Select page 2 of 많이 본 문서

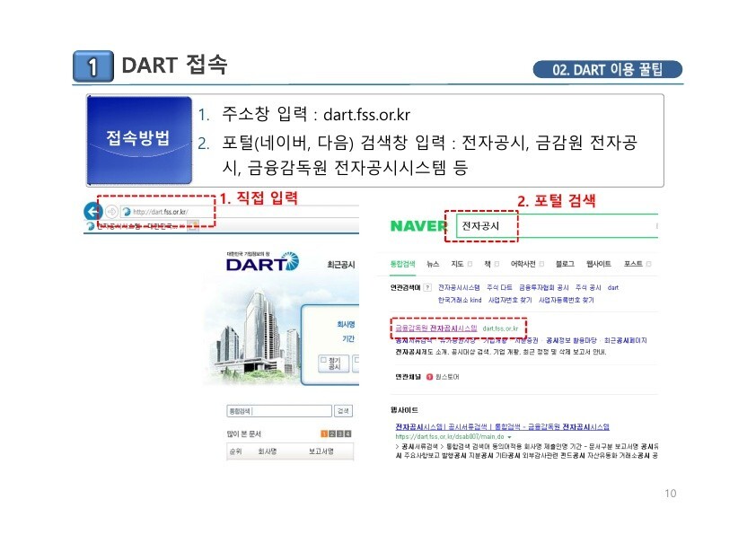pyautogui.click(x=331, y=433)
